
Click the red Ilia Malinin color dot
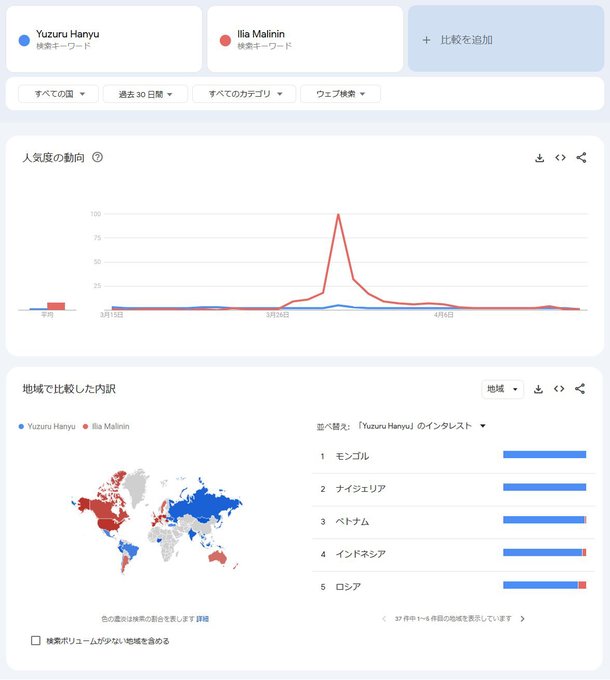point(225,40)
